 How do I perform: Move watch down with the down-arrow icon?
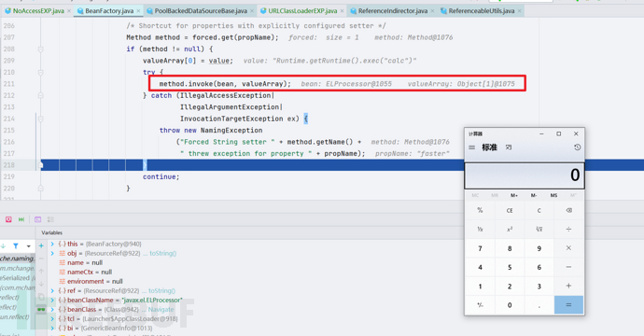(41, 284)
